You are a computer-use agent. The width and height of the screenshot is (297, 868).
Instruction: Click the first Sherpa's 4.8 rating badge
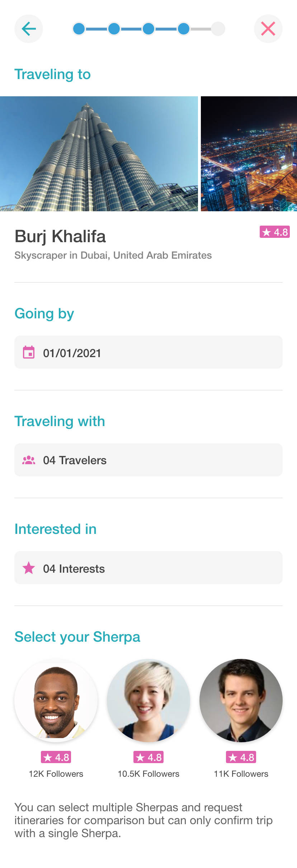point(56,757)
